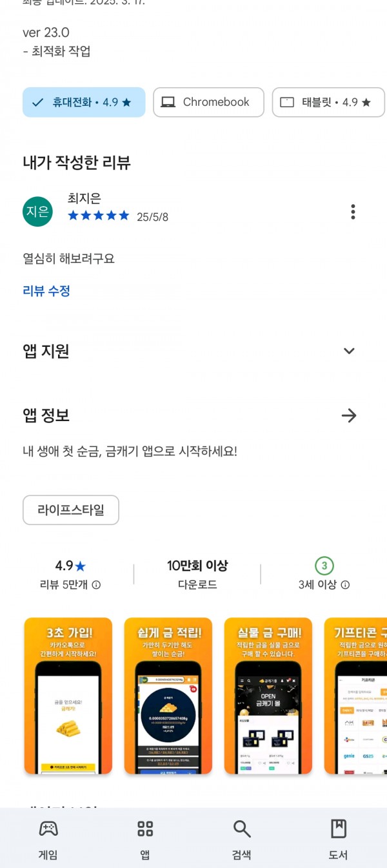Select the 태블릿 4.9 device chip

tap(328, 102)
